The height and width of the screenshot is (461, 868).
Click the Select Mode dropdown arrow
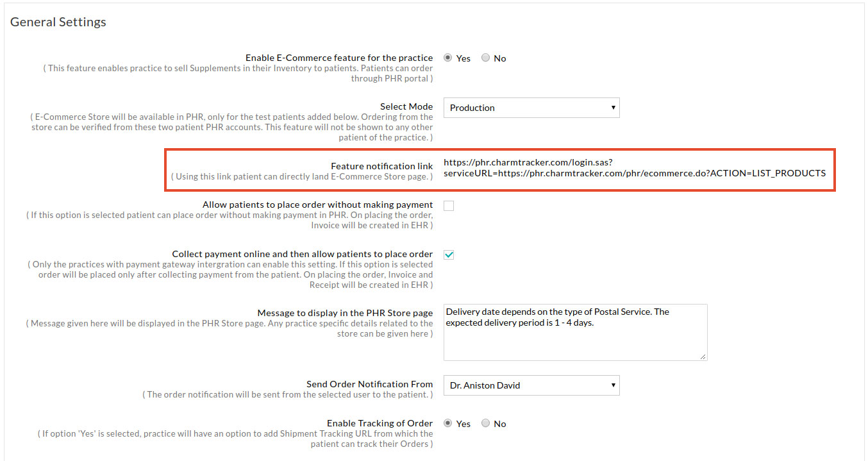[x=613, y=108]
